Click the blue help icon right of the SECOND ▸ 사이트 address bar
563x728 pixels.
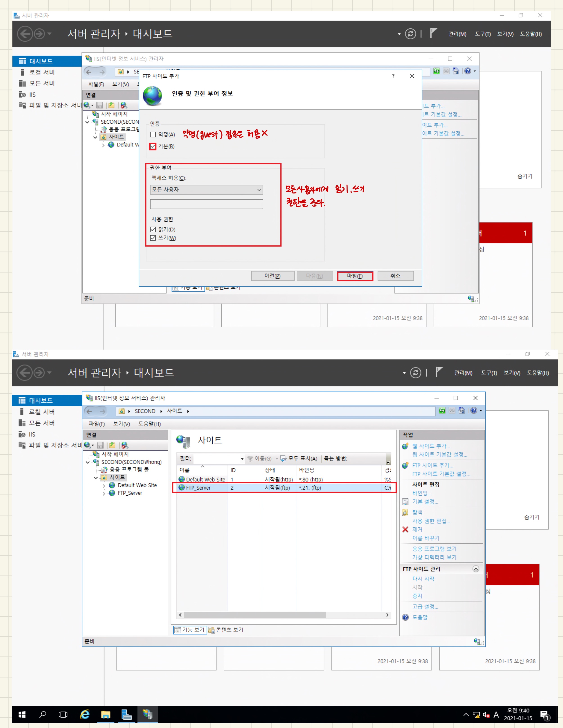(x=474, y=411)
